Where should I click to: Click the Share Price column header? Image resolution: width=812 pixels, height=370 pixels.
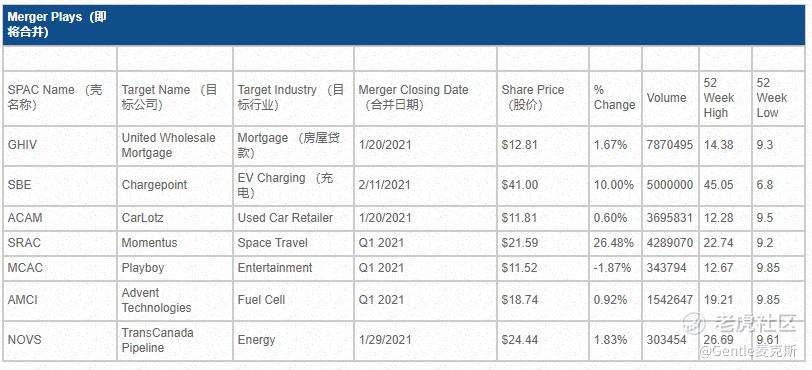pyautogui.click(x=532, y=97)
